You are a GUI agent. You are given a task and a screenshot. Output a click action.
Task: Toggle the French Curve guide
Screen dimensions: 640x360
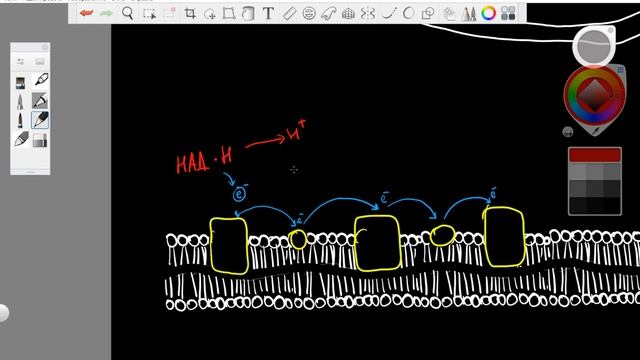[x=329, y=13]
